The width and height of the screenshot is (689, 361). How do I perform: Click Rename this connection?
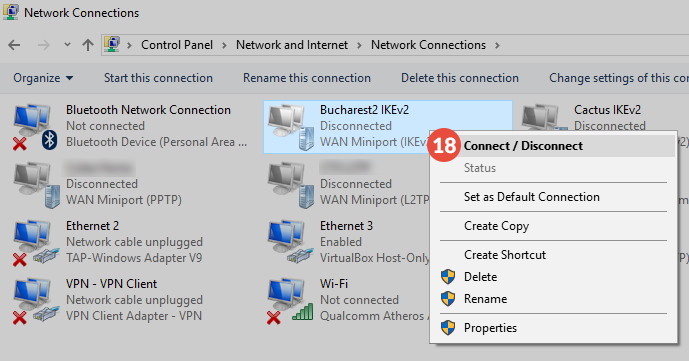(x=307, y=78)
